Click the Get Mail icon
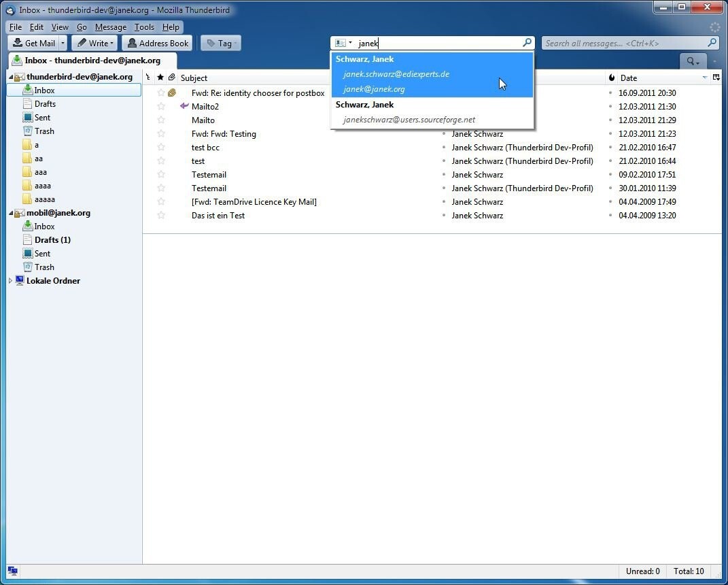The height and width of the screenshot is (585, 728). (x=17, y=43)
